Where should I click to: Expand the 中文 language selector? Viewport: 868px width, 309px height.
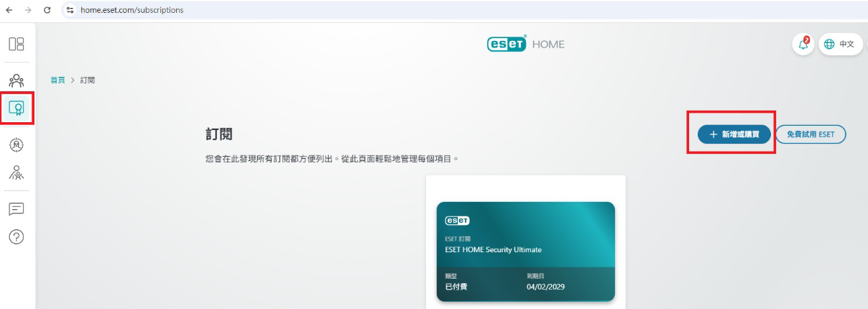click(x=839, y=44)
